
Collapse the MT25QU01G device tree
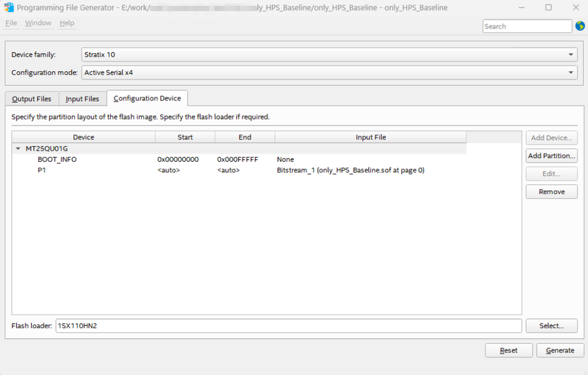[x=18, y=148]
